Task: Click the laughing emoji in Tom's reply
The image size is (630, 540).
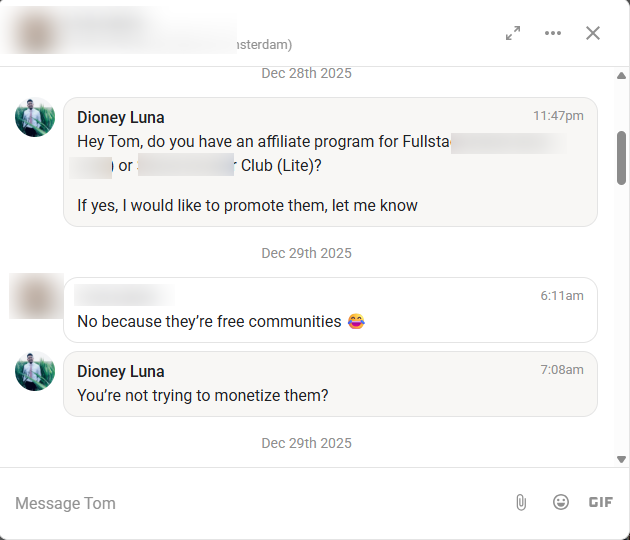Action: [x=356, y=322]
